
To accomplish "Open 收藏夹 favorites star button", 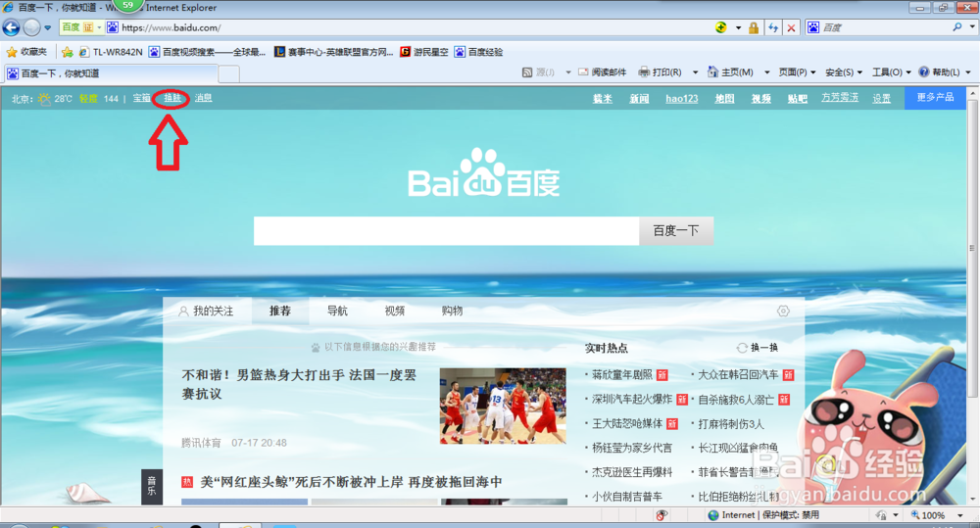I will click(26, 52).
